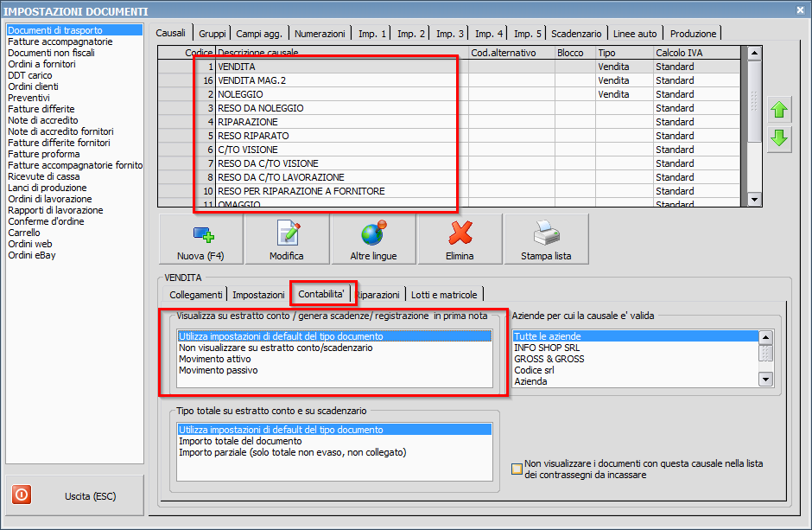Open the Campi agg. tab
The image size is (812, 530).
pos(259,34)
